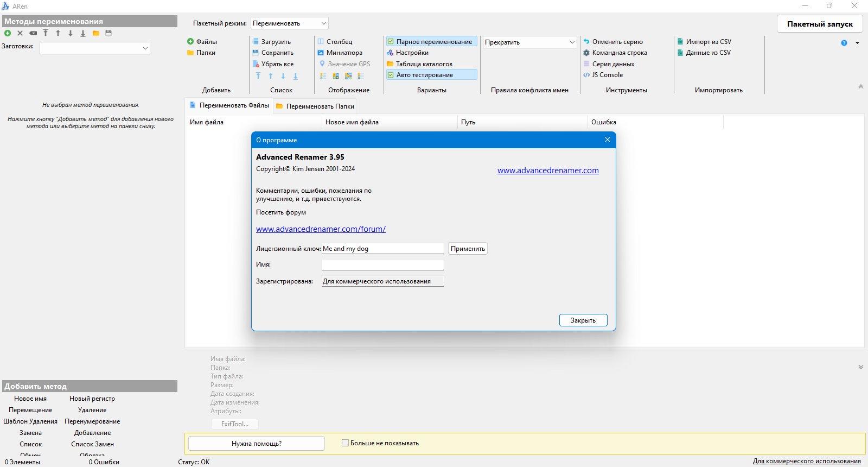
Task: Open Таблица каталогов
Action: tap(419, 64)
